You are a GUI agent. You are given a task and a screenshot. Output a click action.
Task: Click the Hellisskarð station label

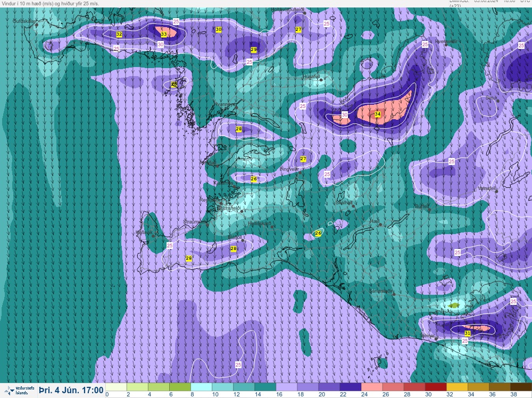point(260,223)
